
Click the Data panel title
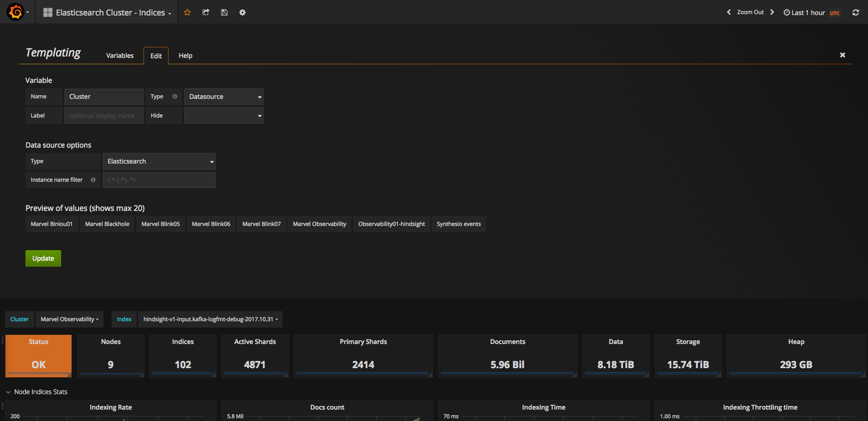click(616, 342)
